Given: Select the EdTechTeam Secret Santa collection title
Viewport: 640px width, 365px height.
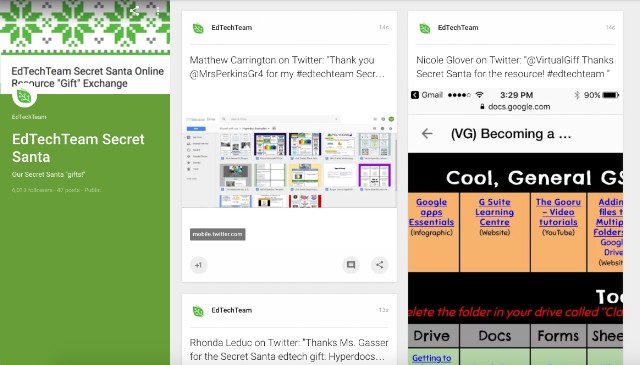Looking at the screenshot, I should [x=78, y=148].
